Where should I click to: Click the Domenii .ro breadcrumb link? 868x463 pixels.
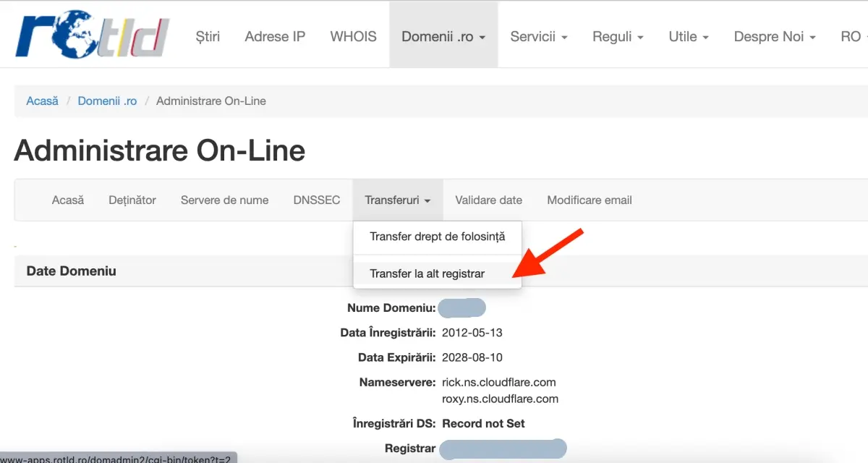107,101
